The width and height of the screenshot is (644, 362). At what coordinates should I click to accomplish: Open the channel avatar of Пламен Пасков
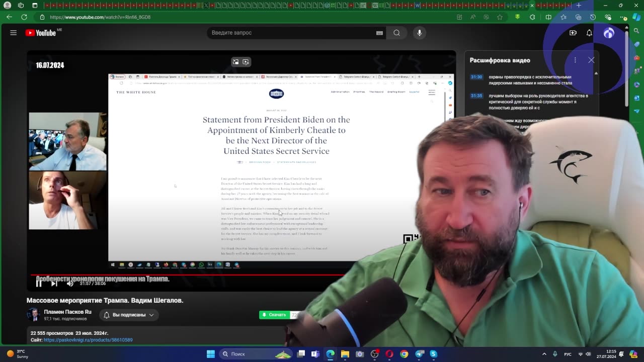(x=34, y=315)
